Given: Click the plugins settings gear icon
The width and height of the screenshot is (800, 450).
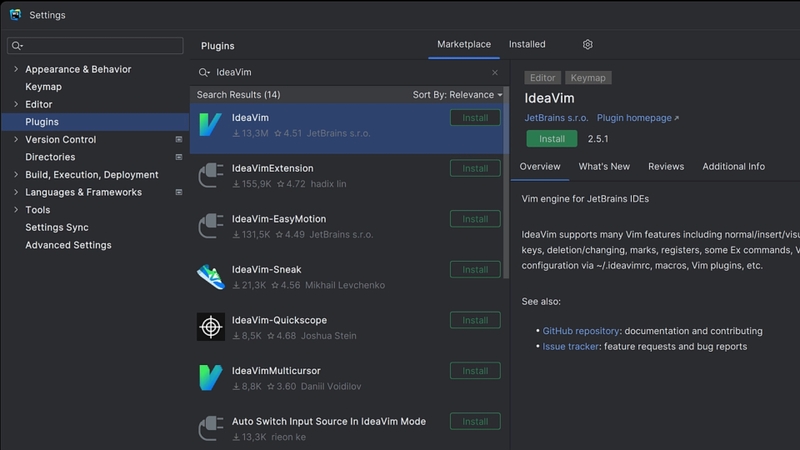Looking at the screenshot, I should point(588,45).
